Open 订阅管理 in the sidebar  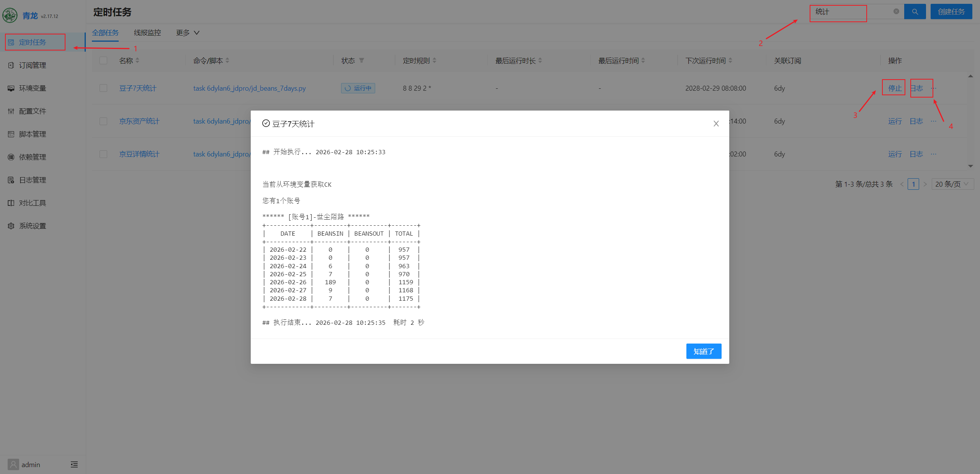(x=33, y=65)
